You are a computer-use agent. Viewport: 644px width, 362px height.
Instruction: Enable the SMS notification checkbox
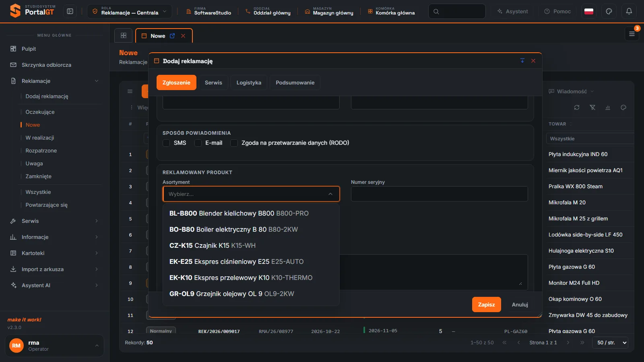166,143
